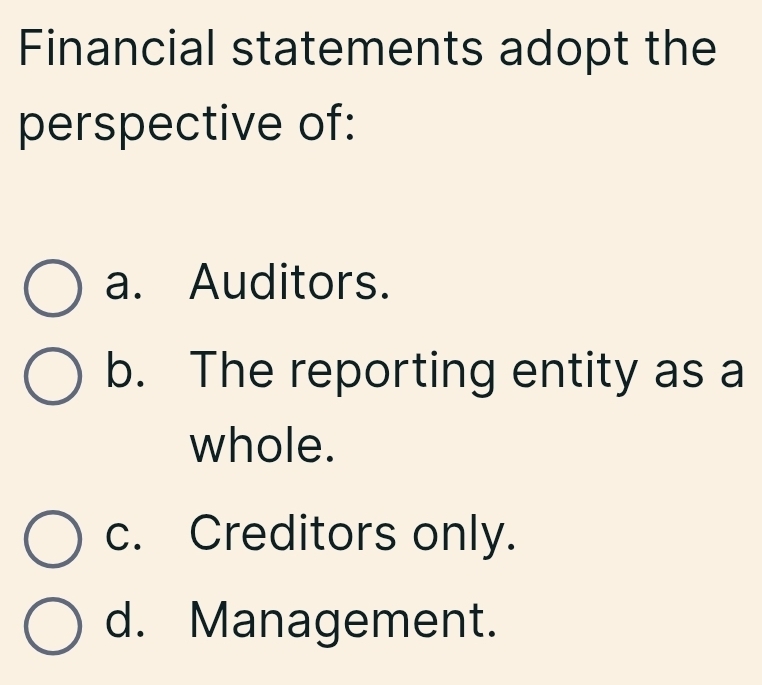Pick the Management radio button
This screenshot has width=762, height=685.
click(x=52, y=626)
